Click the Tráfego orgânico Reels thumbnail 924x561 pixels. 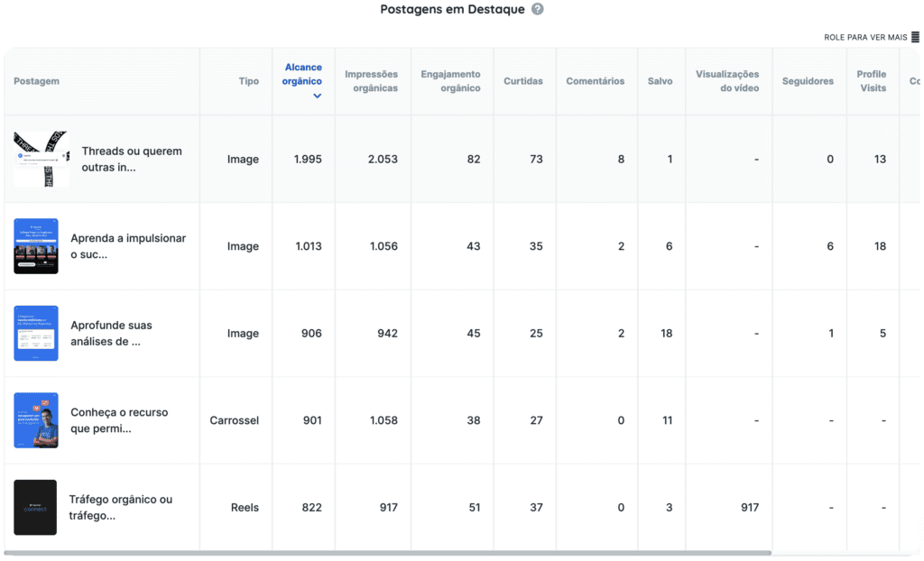click(x=35, y=507)
